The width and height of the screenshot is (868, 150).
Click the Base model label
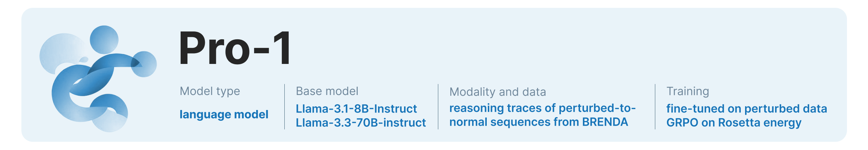point(327,91)
